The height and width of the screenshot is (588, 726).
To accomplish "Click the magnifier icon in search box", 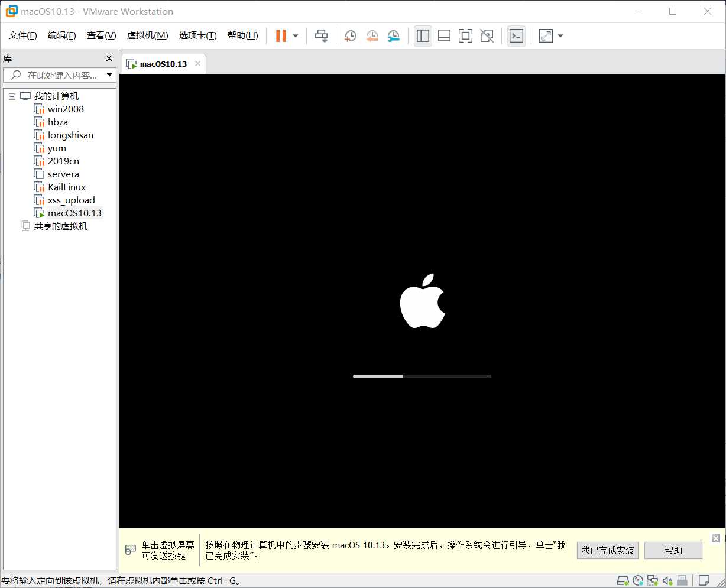I will pyautogui.click(x=16, y=75).
